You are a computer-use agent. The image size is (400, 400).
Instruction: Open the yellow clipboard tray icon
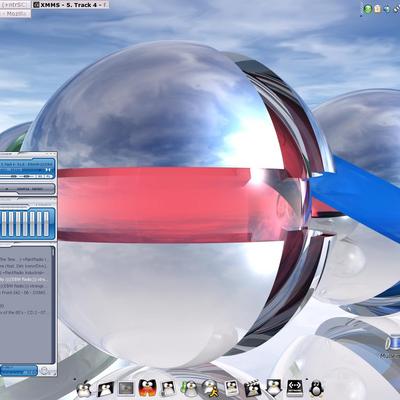(x=377, y=9)
